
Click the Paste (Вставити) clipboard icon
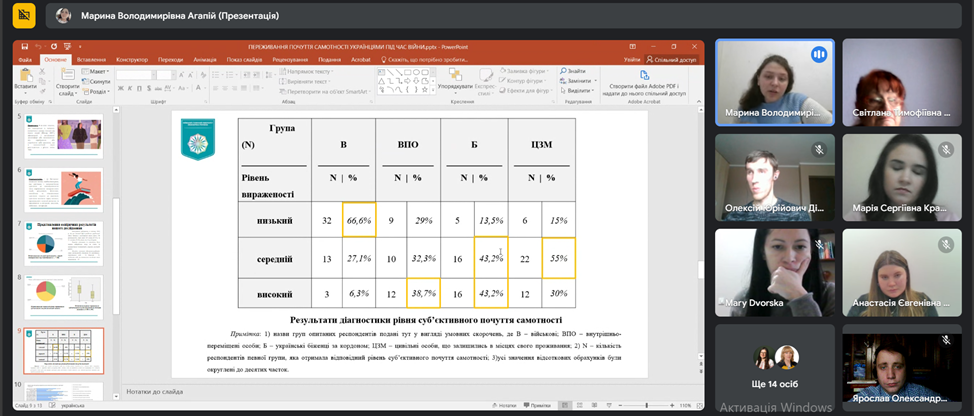tap(25, 77)
